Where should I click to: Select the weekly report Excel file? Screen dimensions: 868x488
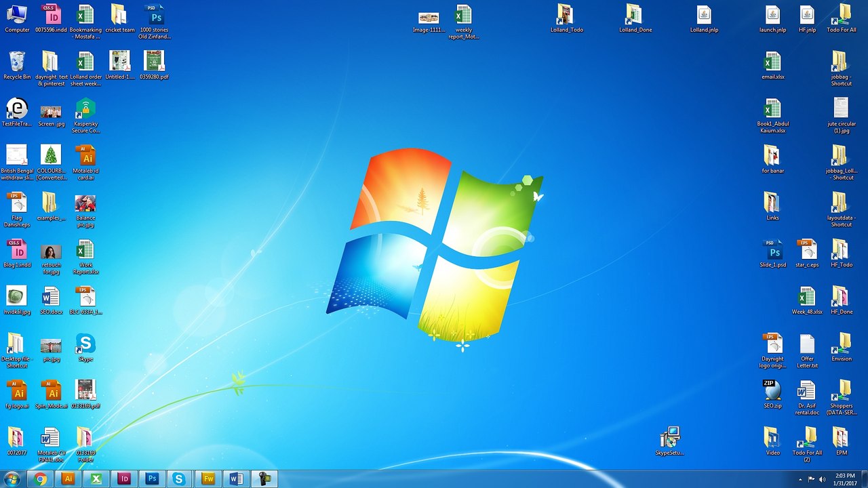[463, 22]
